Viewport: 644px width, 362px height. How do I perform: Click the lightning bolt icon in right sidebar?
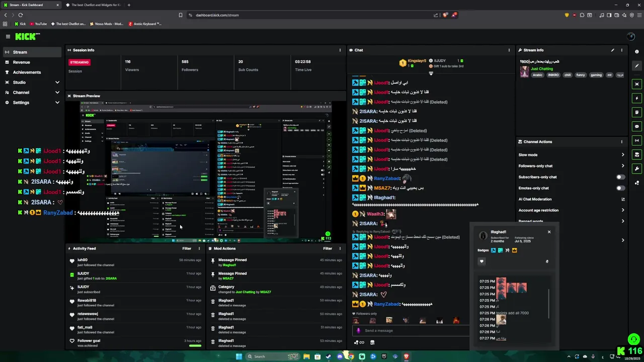(637, 98)
